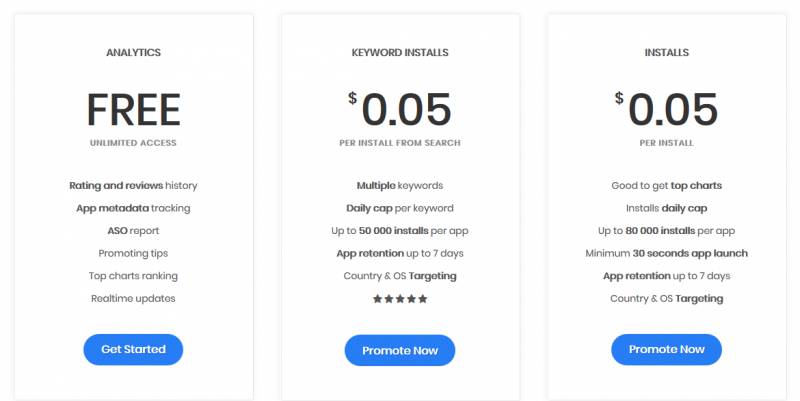Select the INSTALLS plan heading

click(x=666, y=53)
